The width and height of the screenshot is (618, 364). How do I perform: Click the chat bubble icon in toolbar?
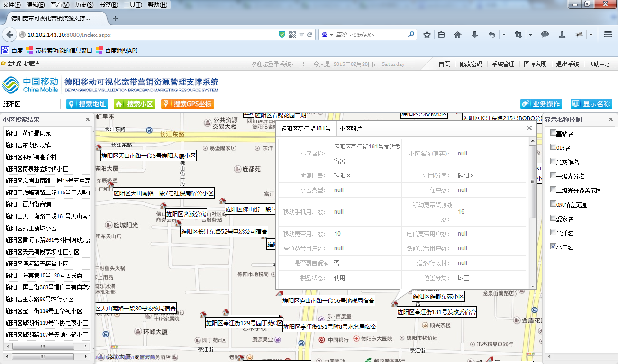(545, 35)
